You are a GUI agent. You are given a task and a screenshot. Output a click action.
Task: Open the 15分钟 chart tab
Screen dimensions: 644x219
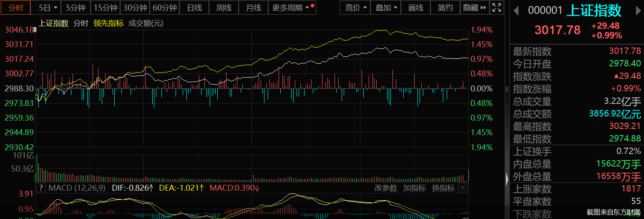(105, 8)
